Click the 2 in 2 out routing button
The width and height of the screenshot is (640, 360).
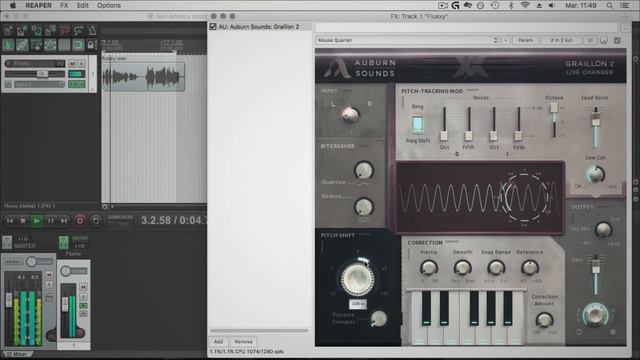point(561,40)
